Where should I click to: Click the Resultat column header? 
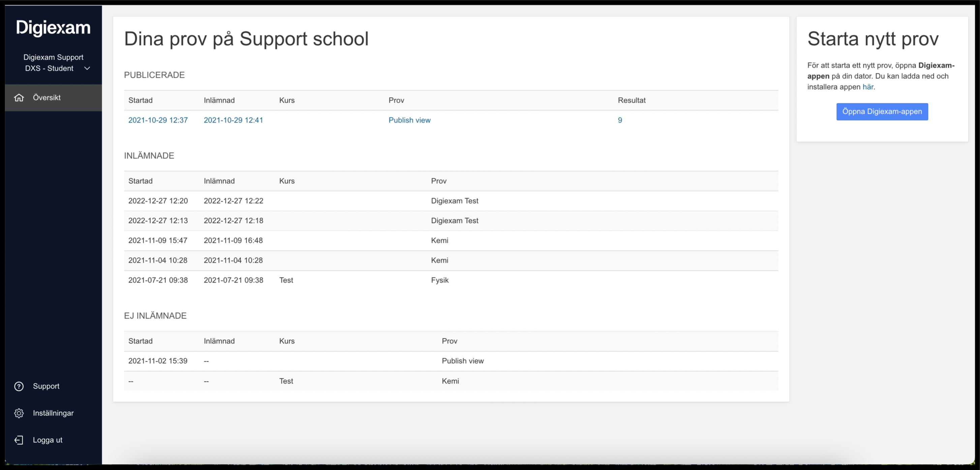click(632, 100)
